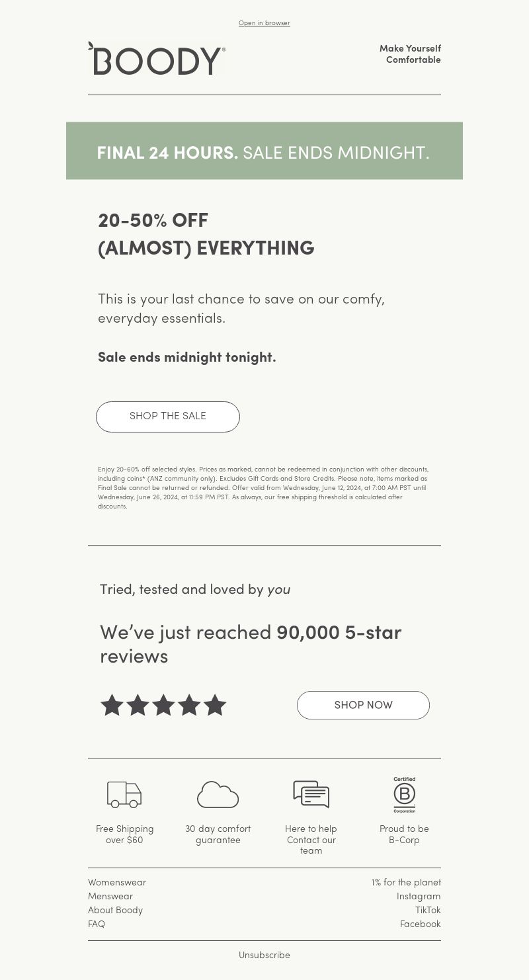Go to the FAQ link

coord(97,924)
